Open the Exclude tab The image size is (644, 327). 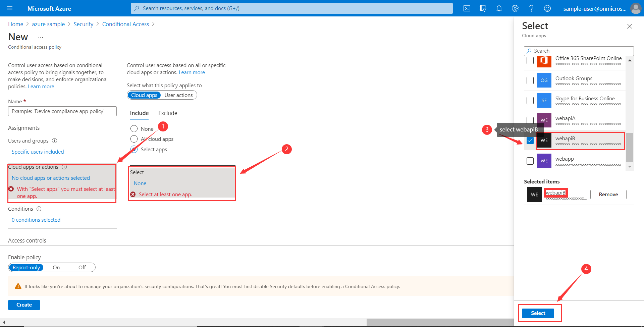[168, 113]
